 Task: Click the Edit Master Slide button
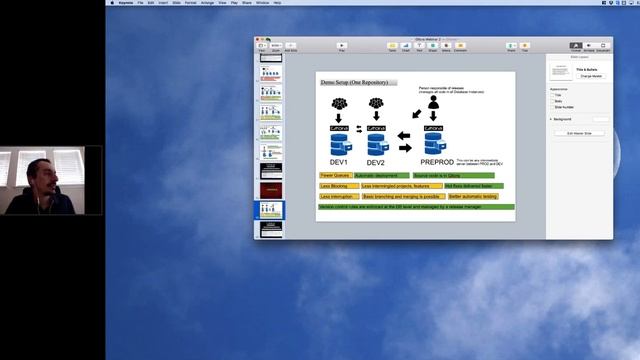pos(579,133)
